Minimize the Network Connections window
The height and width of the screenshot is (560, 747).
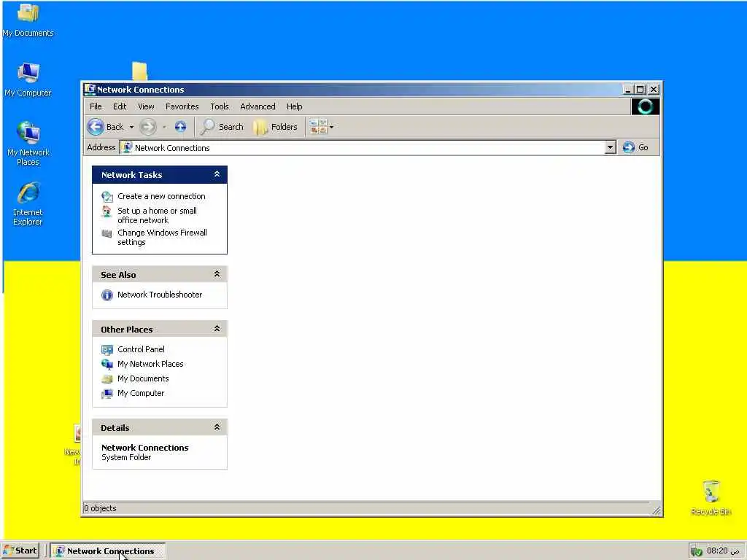[x=628, y=90]
